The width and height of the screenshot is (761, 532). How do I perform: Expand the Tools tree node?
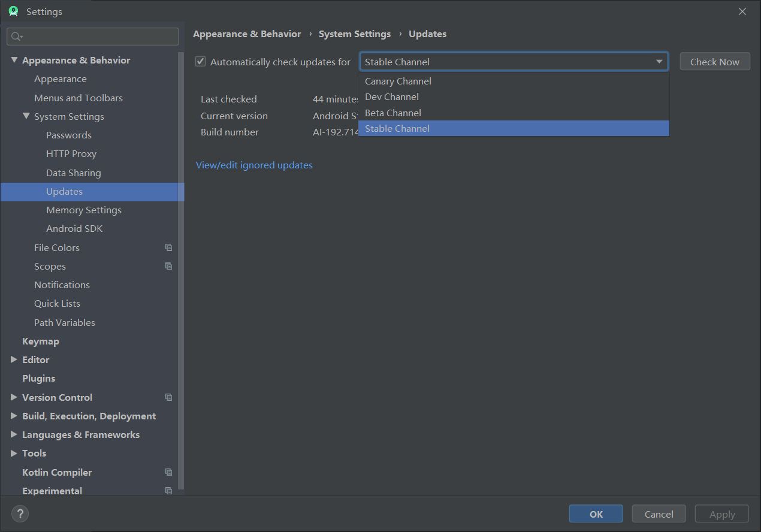pyautogui.click(x=14, y=453)
